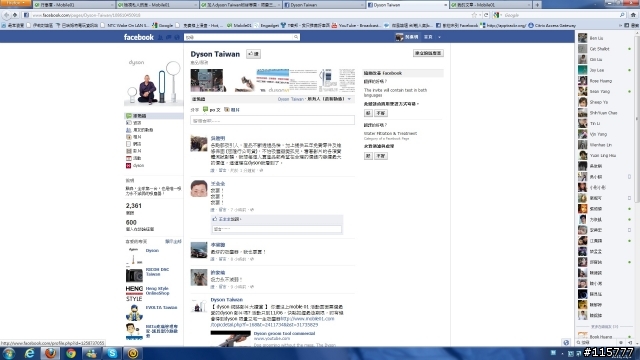Click the RICOH camera thumbnail
Screen dimensions: 640x360
click(x=134, y=276)
